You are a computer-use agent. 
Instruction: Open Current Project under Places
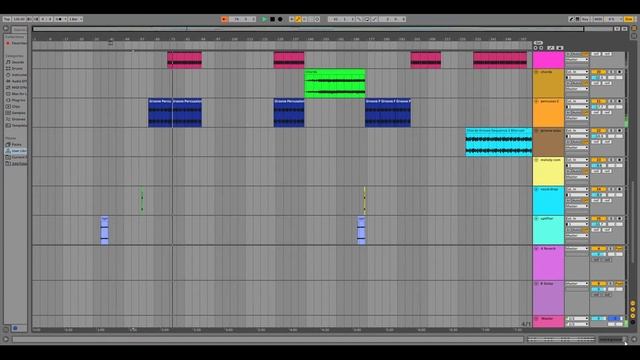(15, 157)
